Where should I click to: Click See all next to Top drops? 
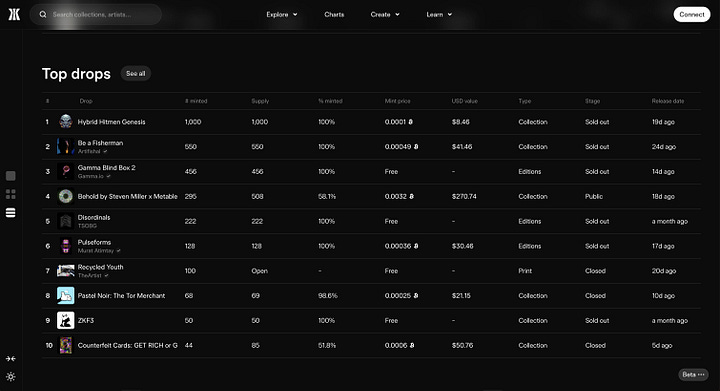tap(135, 73)
